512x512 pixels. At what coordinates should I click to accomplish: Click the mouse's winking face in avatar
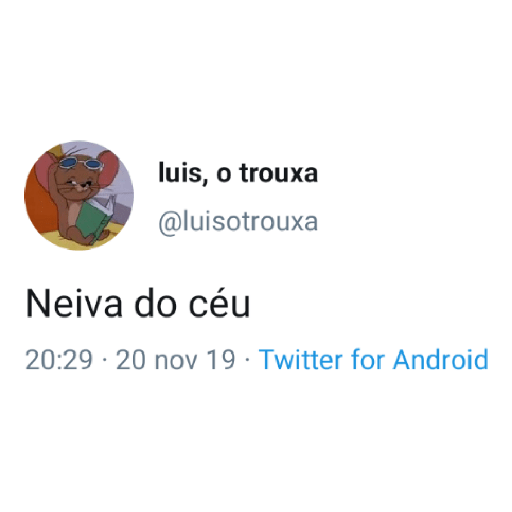point(79,185)
